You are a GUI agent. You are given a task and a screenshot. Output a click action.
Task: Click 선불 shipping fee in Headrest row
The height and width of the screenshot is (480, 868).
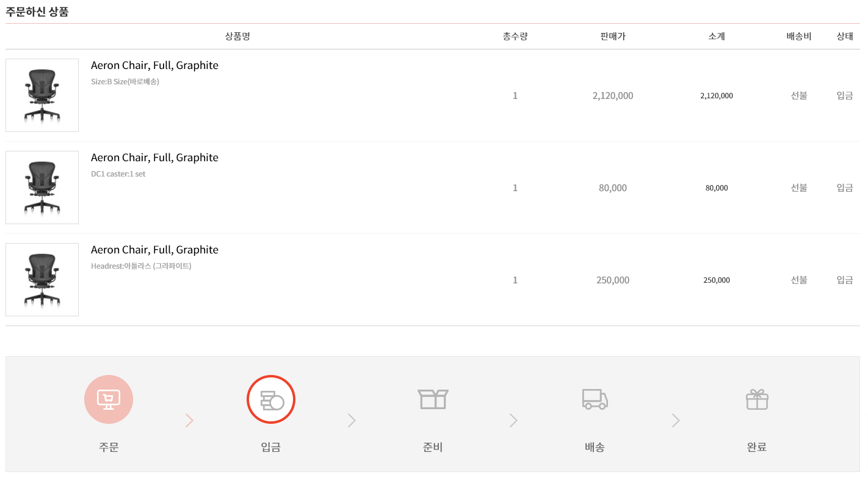click(x=799, y=280)
